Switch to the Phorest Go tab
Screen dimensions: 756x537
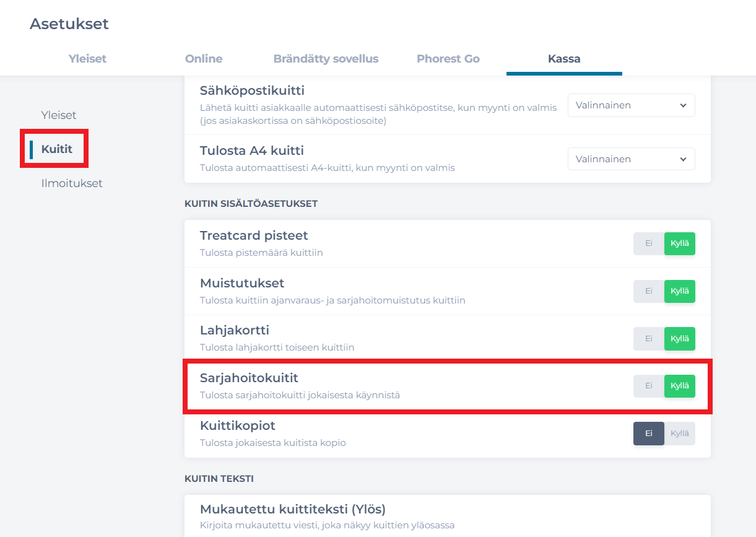448,59
